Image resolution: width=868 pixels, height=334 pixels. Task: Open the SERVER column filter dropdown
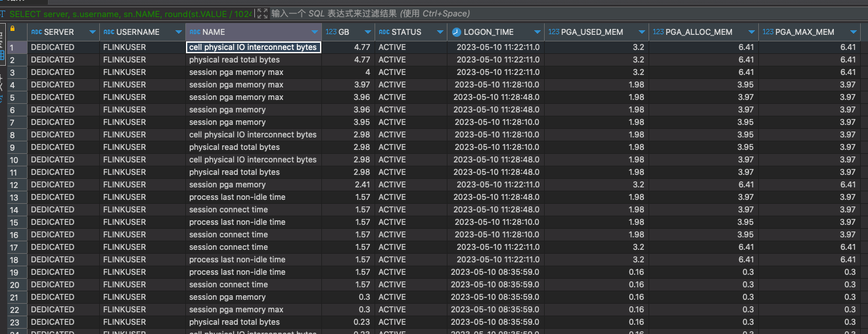(x=93, y=32)
